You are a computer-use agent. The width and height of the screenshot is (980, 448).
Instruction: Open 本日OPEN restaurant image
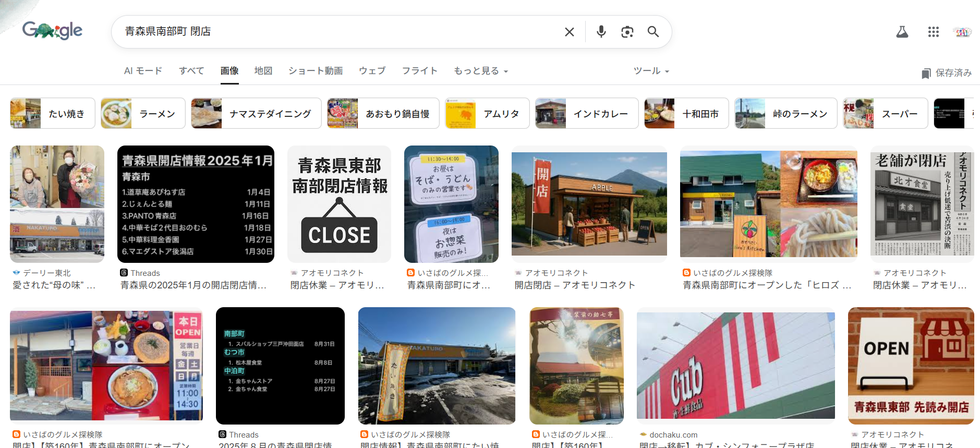tap(106, 366)
